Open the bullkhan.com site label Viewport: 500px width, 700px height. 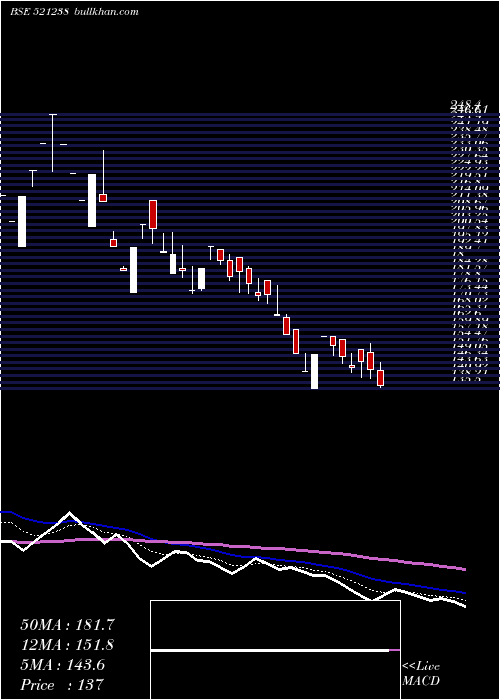pyautogui.click(x=105, y=12)
